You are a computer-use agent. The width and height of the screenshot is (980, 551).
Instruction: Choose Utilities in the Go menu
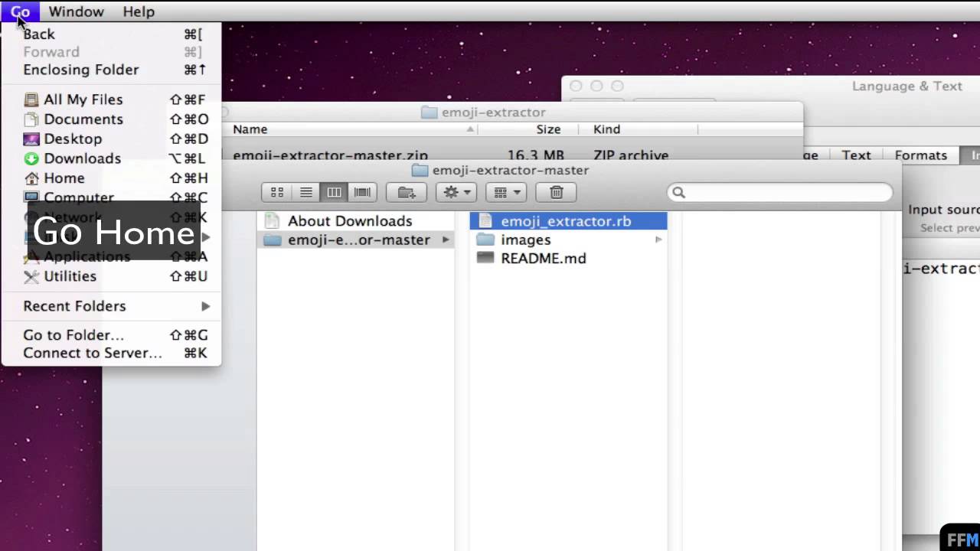click(x=111, y=276)
